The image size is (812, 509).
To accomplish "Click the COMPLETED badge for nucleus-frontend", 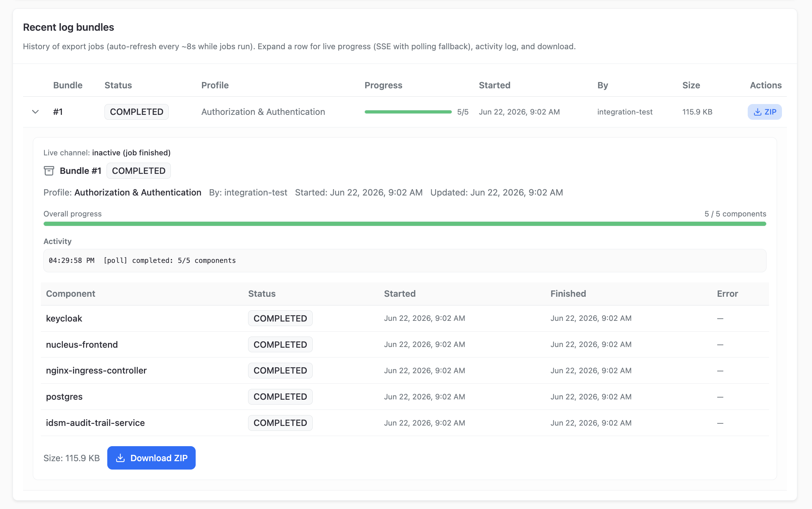I will (280, 345).
